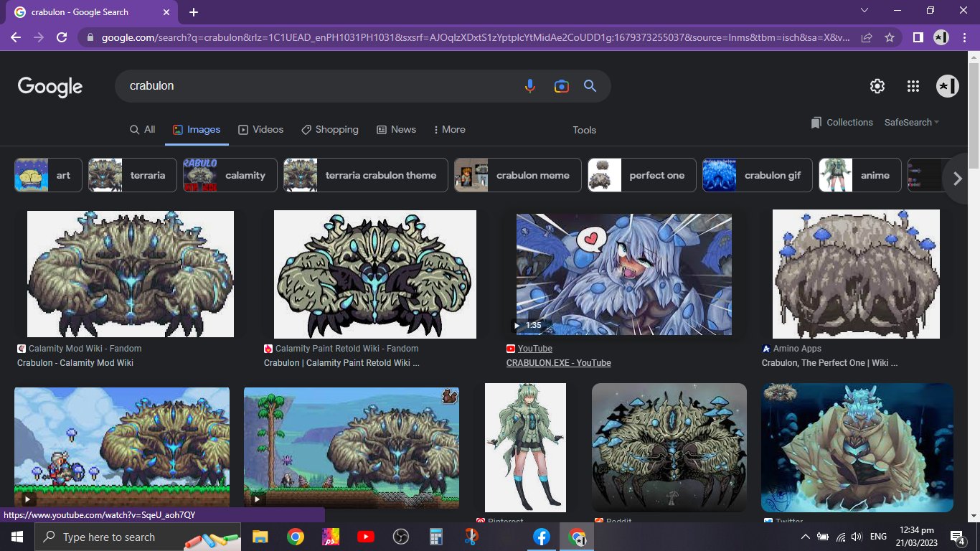Share this page from address bar

click(867, 37)
